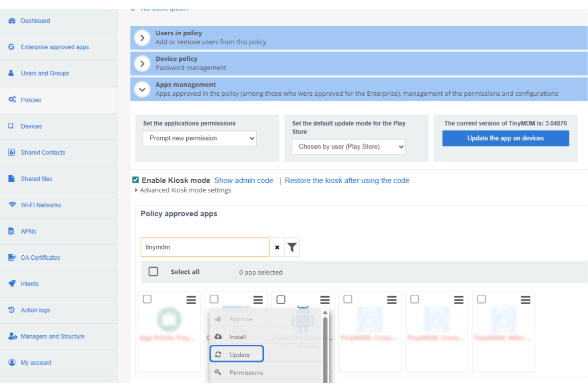Open My account page
Screen dimensions: 588x392
pos(36,362)
